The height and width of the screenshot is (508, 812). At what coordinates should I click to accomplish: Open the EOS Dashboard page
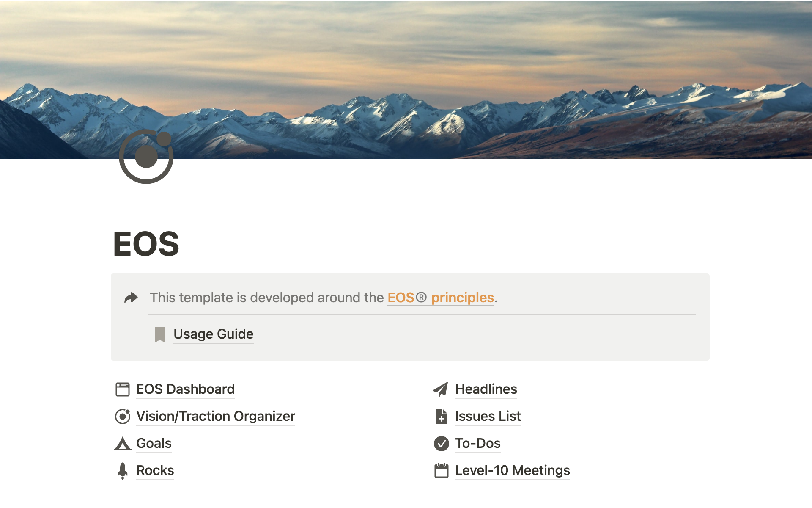[185, 389]
